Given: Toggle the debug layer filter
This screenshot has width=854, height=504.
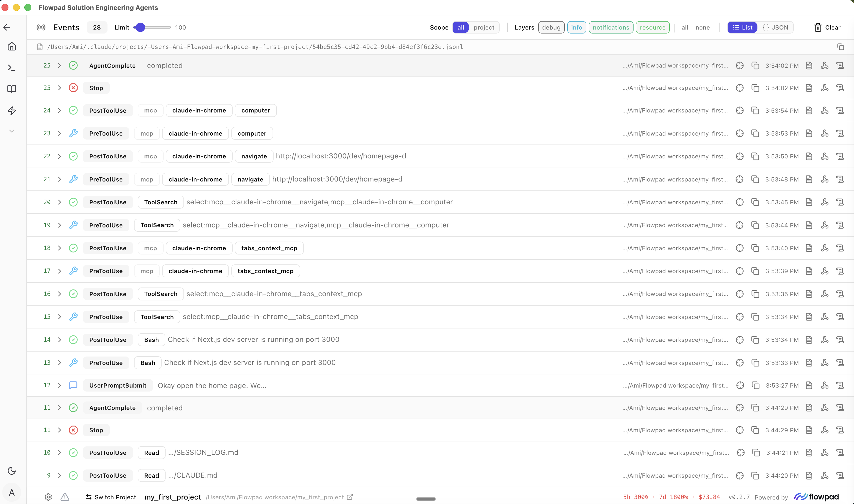Looking at the screenshot, I should pyautogui.click(x=551, y=28).
